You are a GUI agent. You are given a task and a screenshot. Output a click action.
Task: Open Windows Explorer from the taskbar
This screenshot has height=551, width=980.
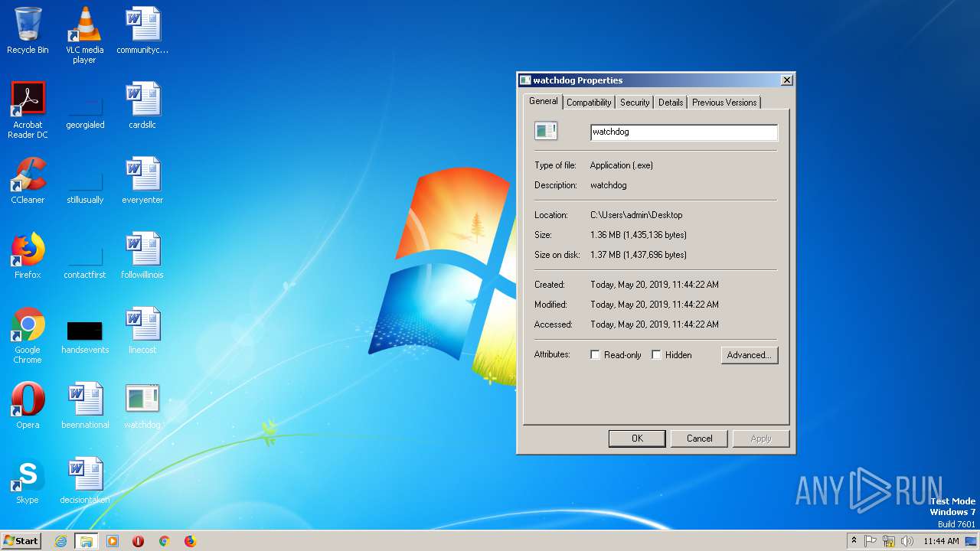(87, 541)
